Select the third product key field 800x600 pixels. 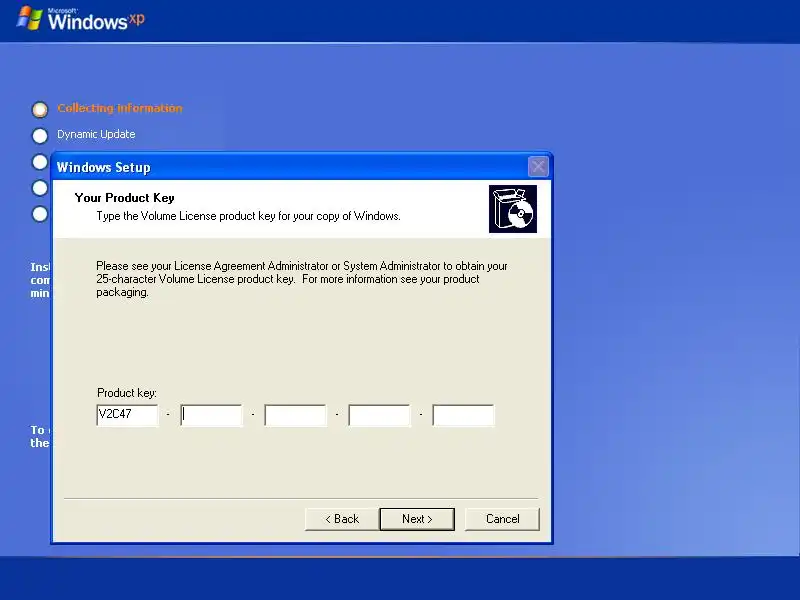pyautogui.click(x=295, y=415)
